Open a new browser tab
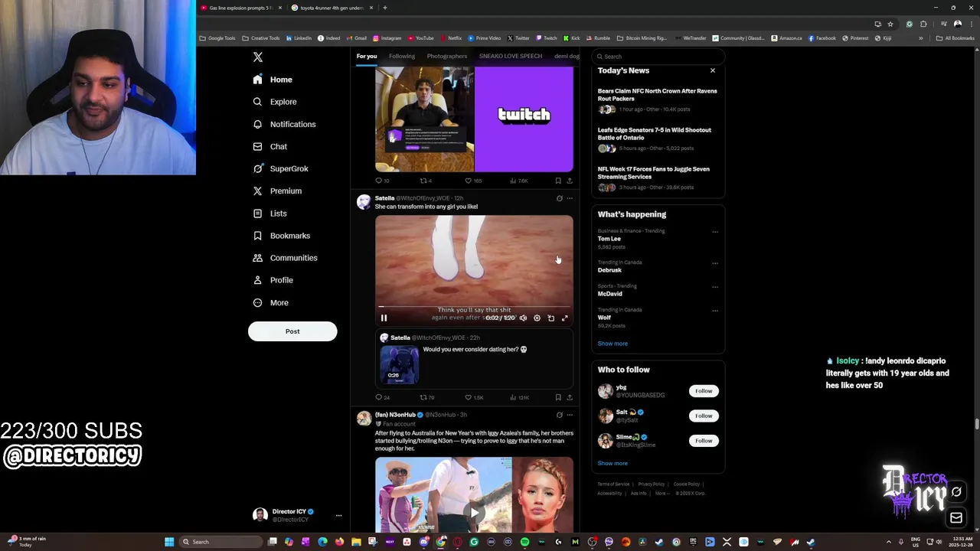The height and width of the screenshot is (551, 980). [384, 8]
